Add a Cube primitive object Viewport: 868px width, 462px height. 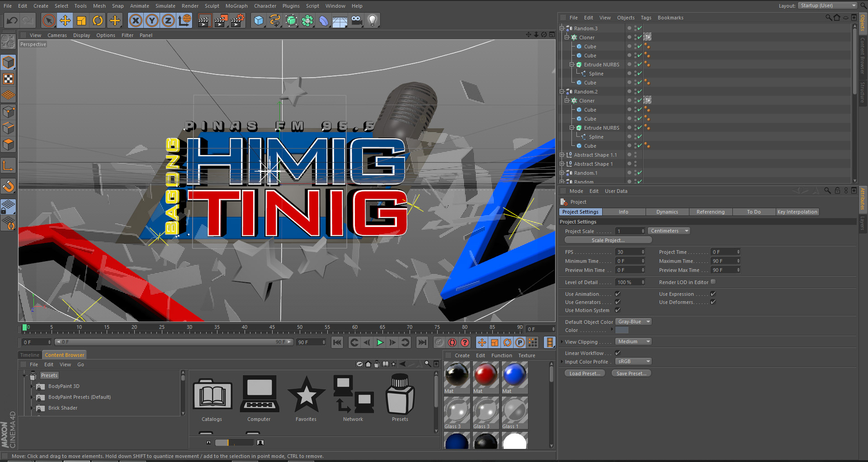[x=259, y=20]
